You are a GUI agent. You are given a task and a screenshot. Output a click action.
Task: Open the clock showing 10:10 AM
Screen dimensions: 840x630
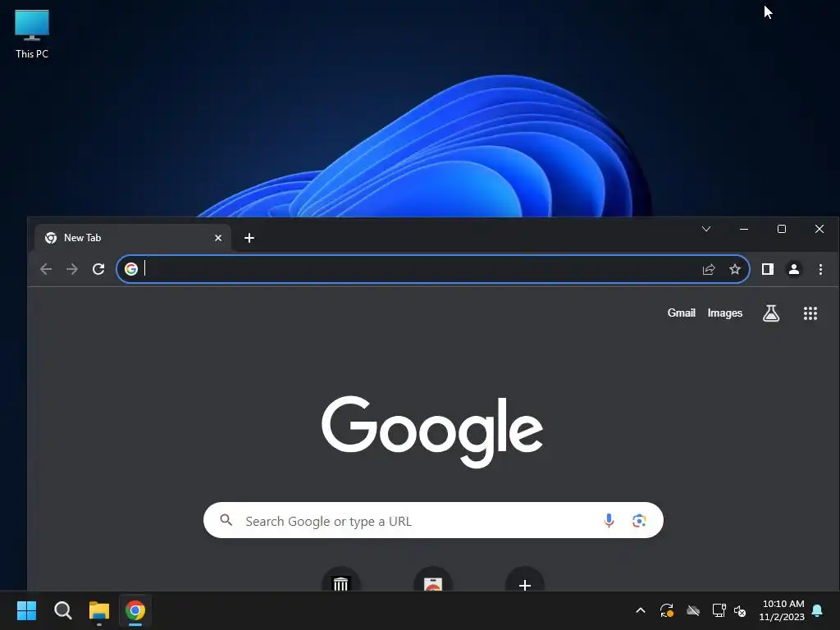tap(782, 610)
